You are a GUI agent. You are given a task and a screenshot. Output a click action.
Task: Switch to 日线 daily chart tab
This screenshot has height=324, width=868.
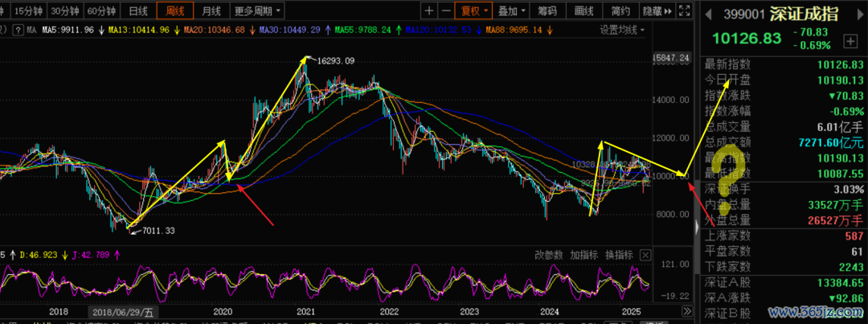click(x=138, y=11)
